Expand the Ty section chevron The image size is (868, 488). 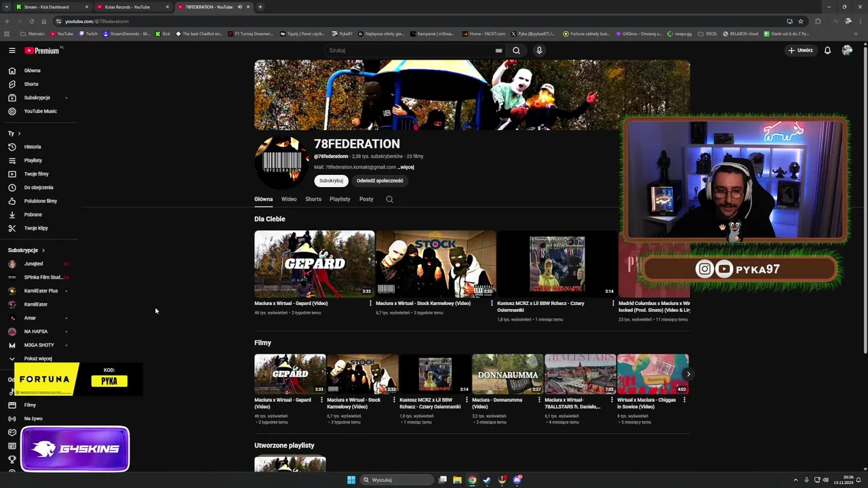(19, 134)
